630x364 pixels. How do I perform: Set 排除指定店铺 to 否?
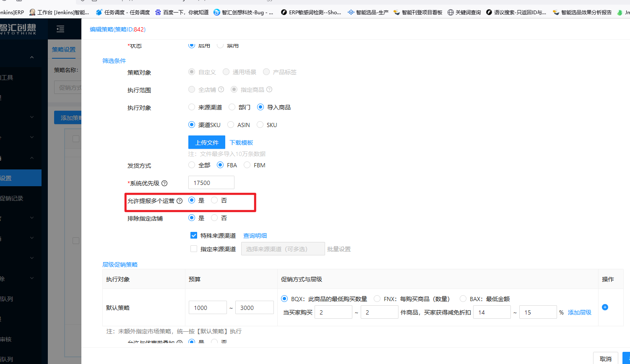[x=214, y=218]
